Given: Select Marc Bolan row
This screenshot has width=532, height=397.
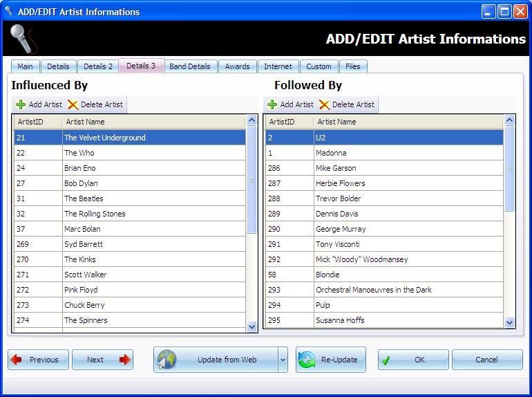Looking at the screenshot, I should [x=130, y=229].
